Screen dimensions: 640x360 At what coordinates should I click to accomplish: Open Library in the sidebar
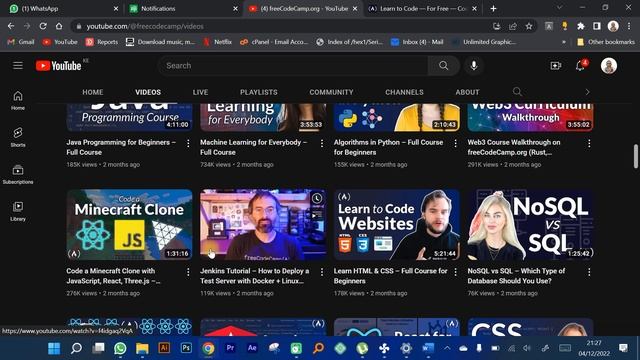click(x=18, y=211)
